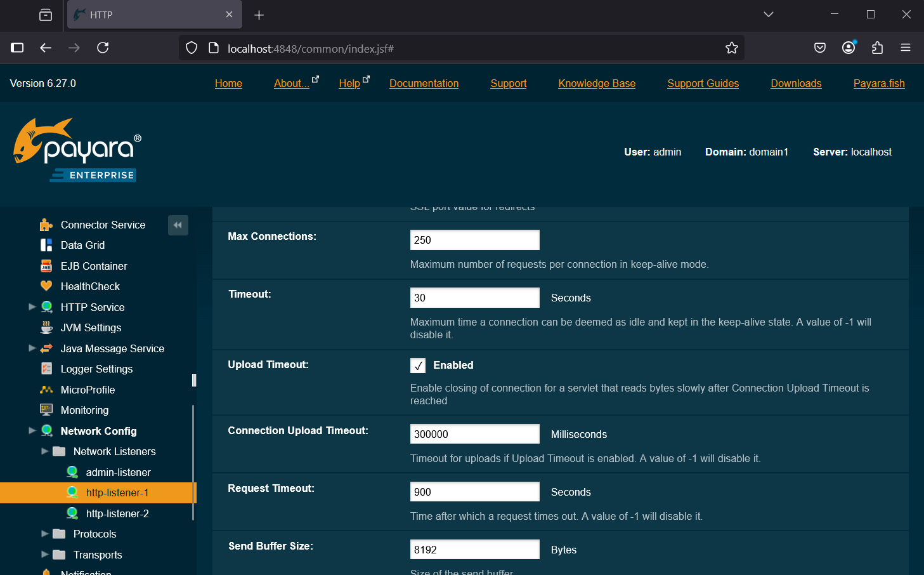
Task: Click the Protocols folder icon
Action: 59,534
